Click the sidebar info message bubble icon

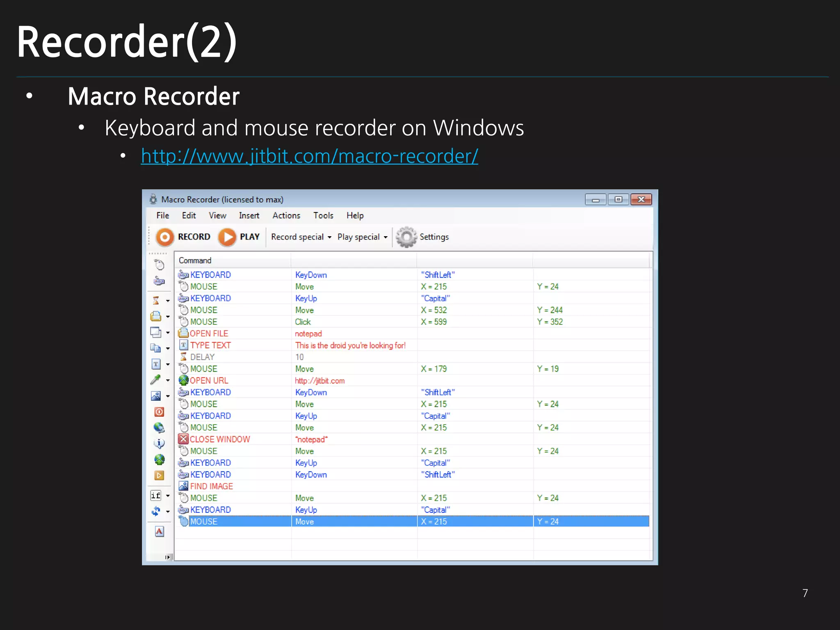159,443
